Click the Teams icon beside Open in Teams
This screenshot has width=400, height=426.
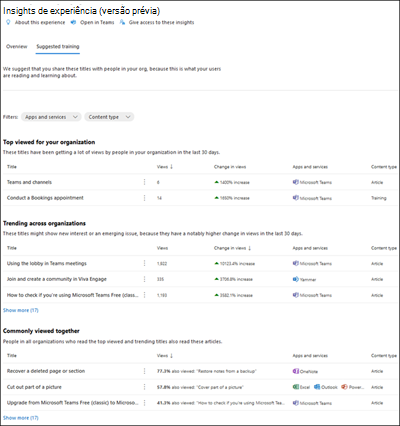click(73, 22)
